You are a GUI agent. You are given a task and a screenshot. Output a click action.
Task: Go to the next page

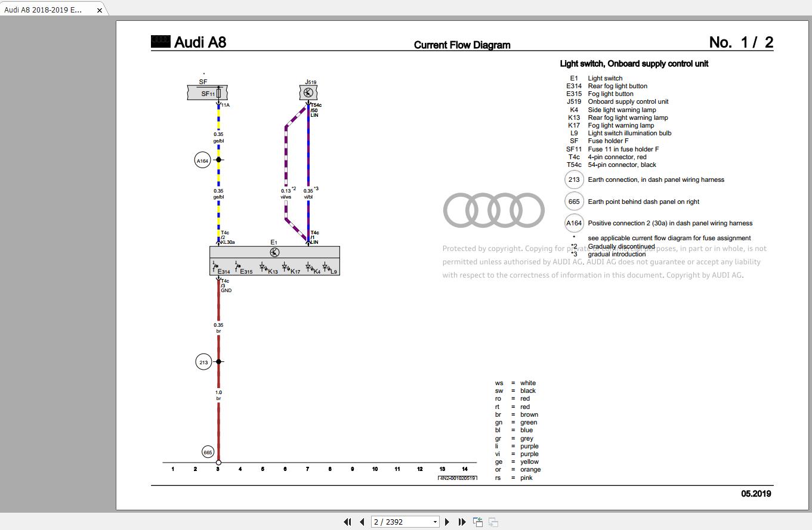[x=447, y=522]
